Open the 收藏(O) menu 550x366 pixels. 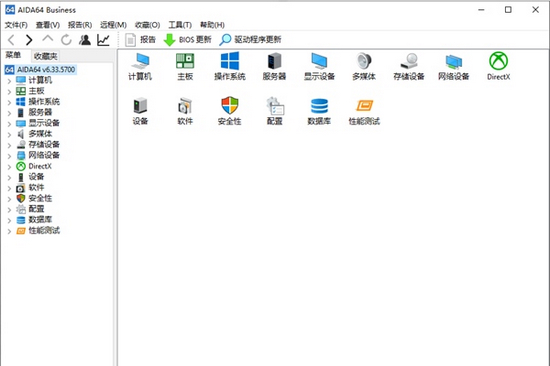tap(147, 25)
